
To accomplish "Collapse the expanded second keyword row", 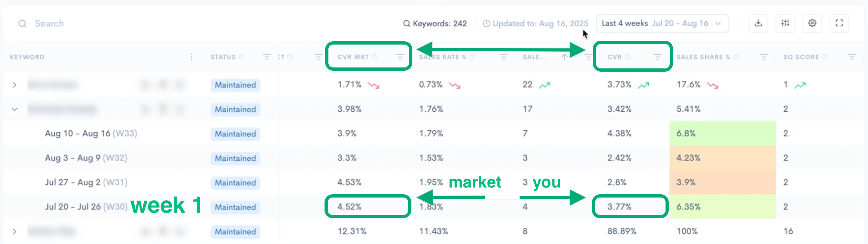I will pos(15,109).
